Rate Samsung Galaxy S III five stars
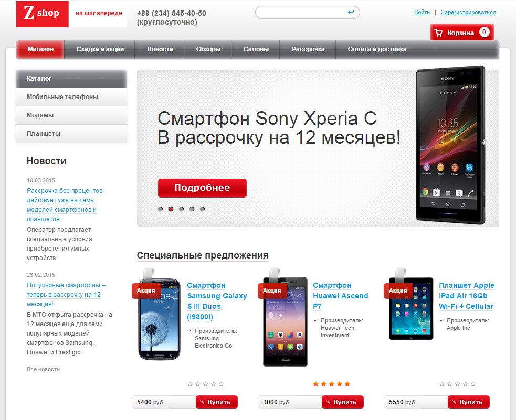This screenshot has height=420, width=516. [222, 384]
